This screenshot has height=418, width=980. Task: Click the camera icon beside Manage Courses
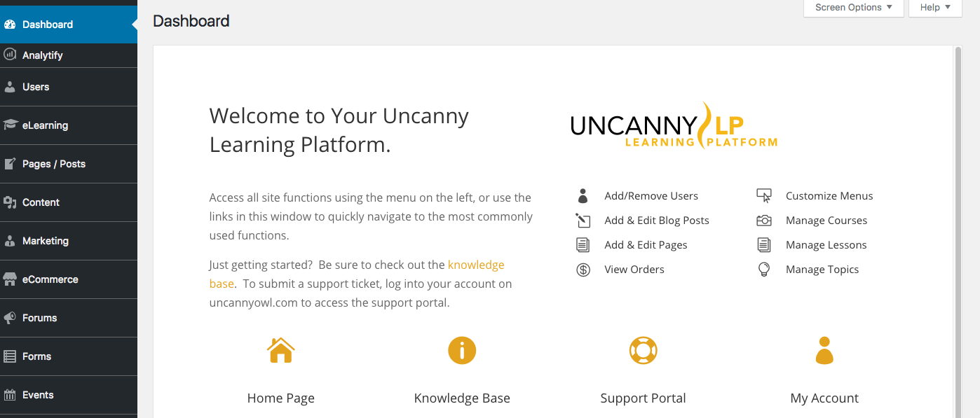(x=764, y=221)
